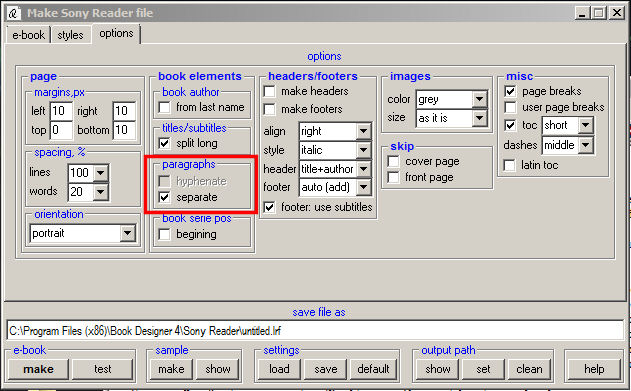Disable the page breaks checkbox
Image resolution: width=631 pixels, height=391 pixels.
coord(510,91)
